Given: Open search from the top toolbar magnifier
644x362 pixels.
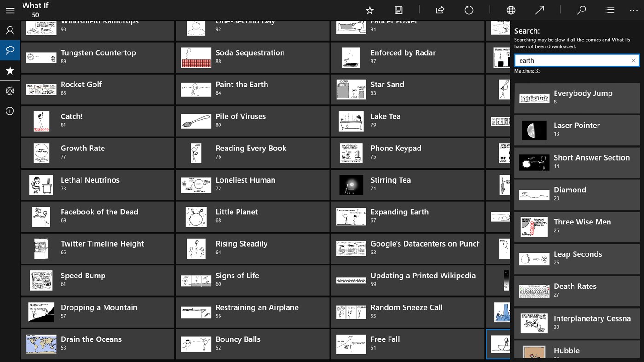Looking at the screenshot, I should click(581, 10).
